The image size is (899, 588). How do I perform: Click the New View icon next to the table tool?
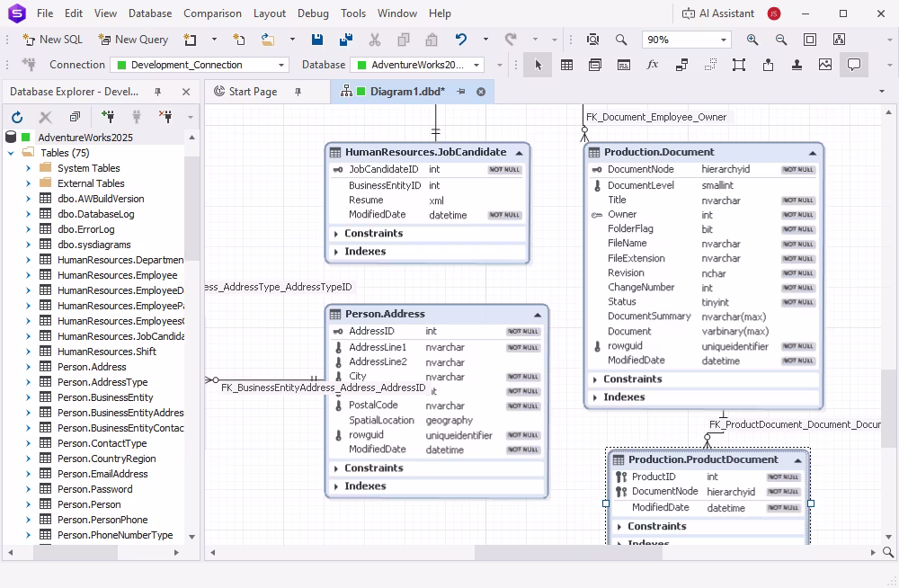pos(595,65)
